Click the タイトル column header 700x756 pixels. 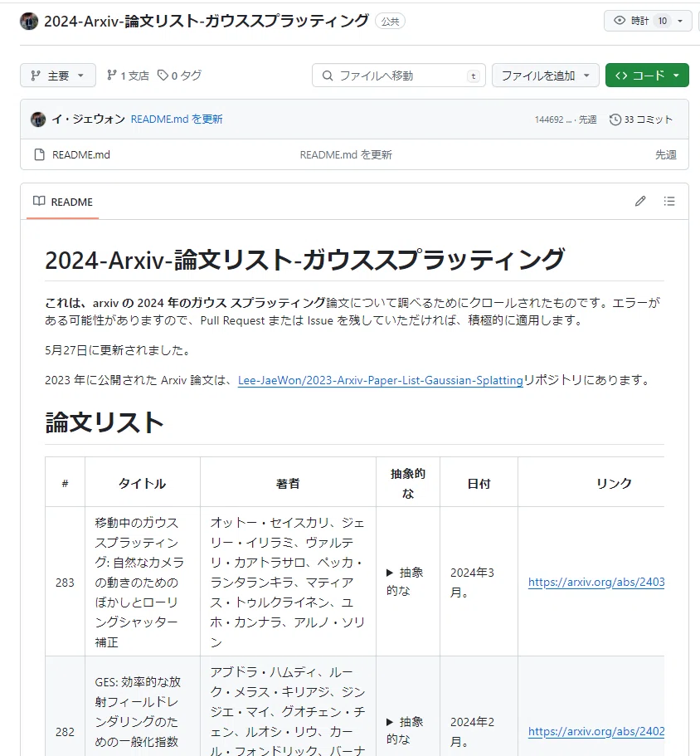point(143,483)
